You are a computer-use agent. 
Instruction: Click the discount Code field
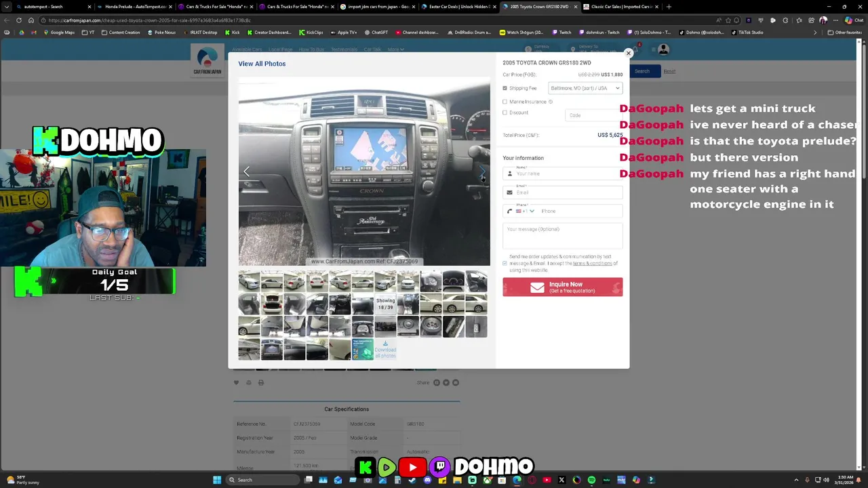(593, 115)
